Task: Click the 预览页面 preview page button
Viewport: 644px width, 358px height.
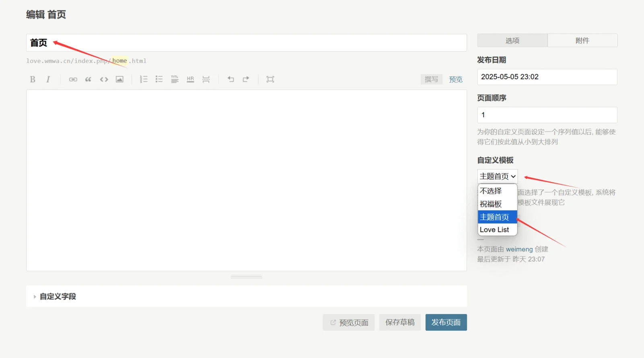Action: (x=349, y=323)
